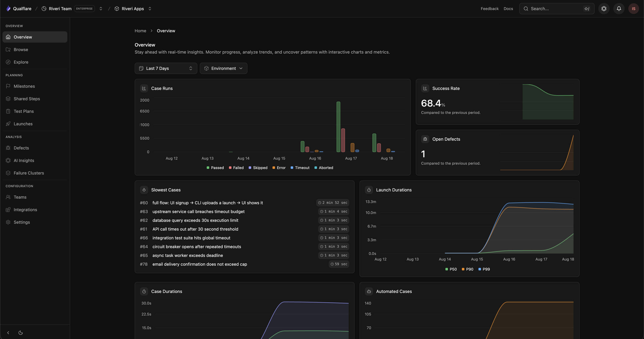The width and height of the screenshot is (644, 339).
Task: Collapse the sidebar with the arrow icon
Action: [x=8, y=333]
